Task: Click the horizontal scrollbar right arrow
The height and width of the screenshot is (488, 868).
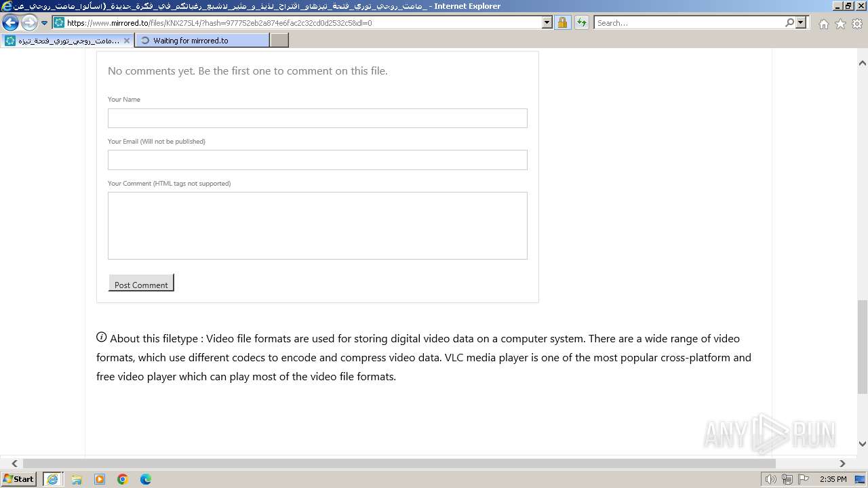Action: click(x=842, y=464)
